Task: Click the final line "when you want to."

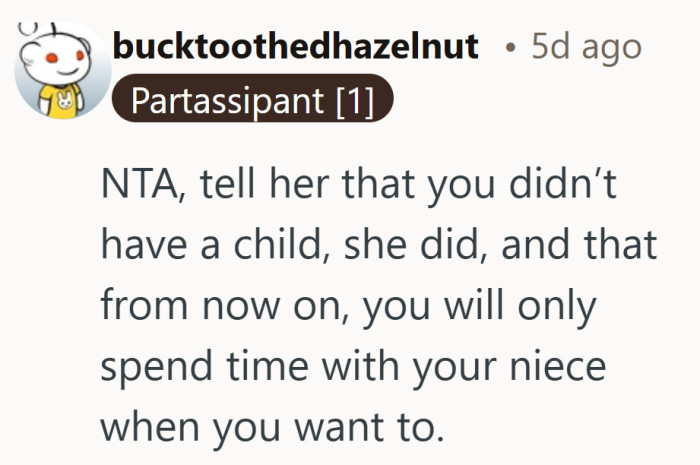Action: (x=270, y=430)
